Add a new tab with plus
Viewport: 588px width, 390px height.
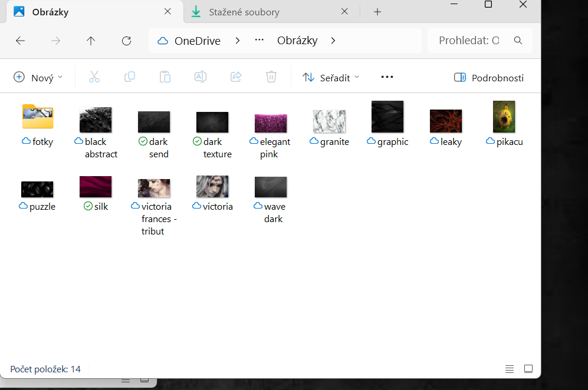(377, 12)
